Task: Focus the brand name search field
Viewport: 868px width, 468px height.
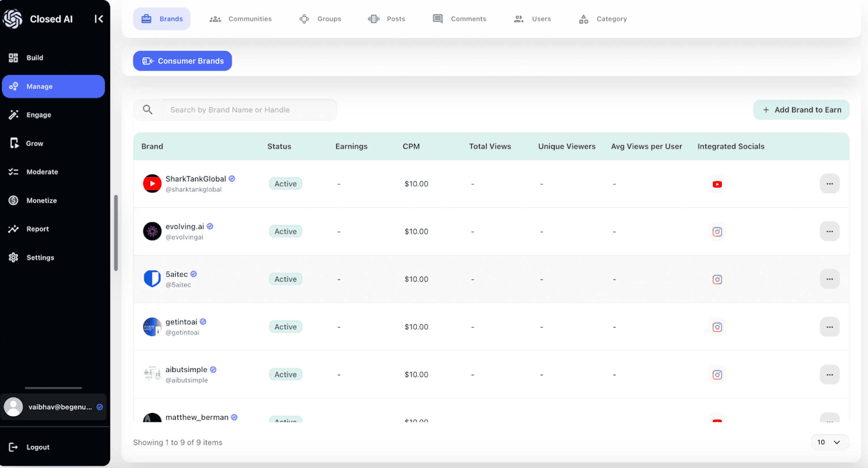Action: coord(250,110)
